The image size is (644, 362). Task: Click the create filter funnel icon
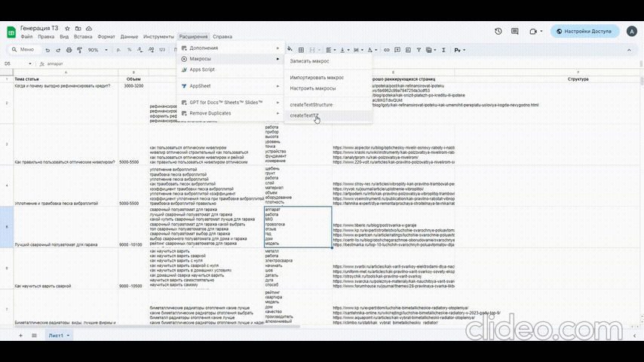tap(418, 50)
